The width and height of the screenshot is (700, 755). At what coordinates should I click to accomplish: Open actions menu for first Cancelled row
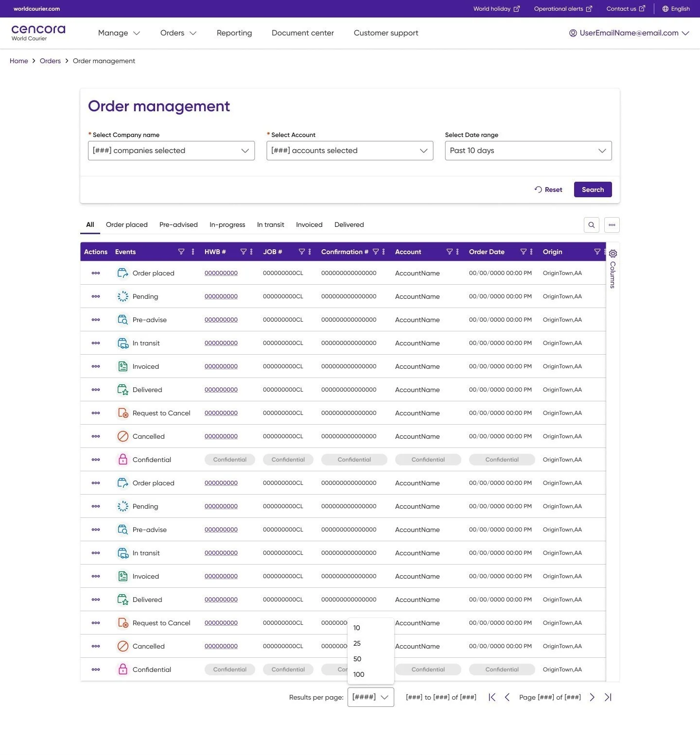pos(96,436)
